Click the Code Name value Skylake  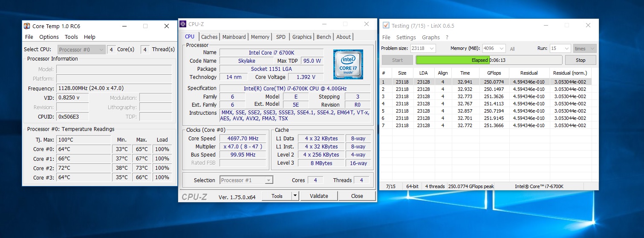pyautogui.click(x=247, y=61)
